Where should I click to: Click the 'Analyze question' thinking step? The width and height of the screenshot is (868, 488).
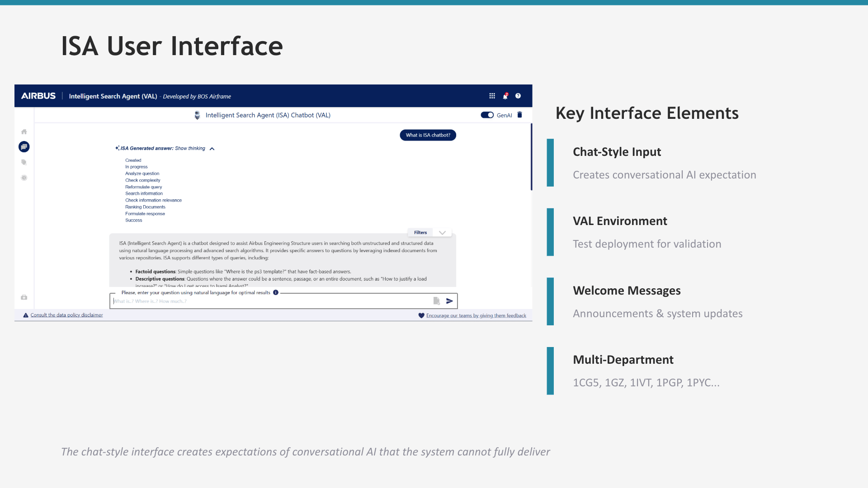(142, 174)
